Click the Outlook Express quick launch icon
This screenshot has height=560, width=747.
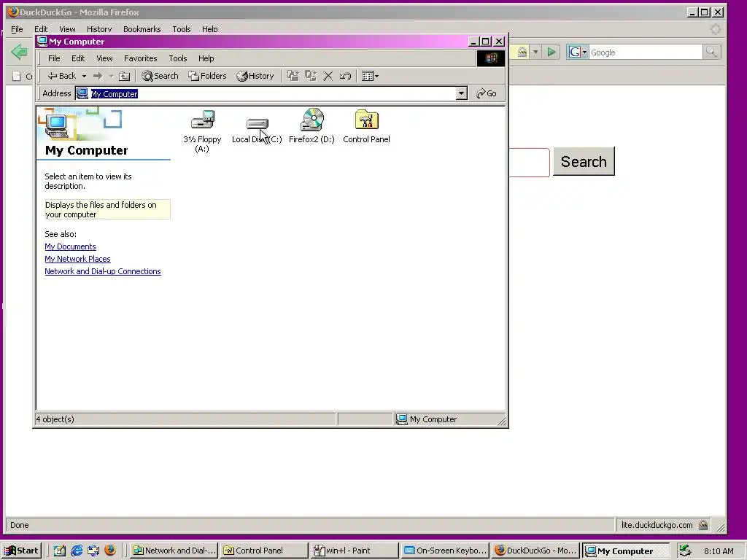[x=93, y=551]
